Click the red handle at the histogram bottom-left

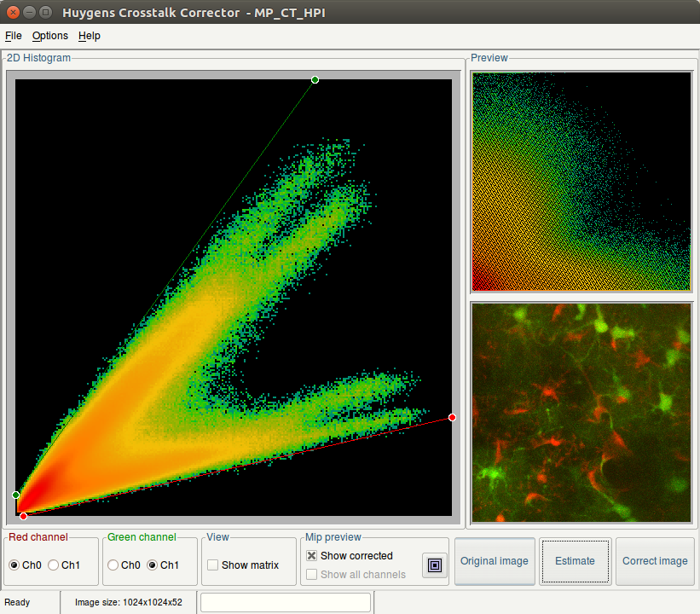tap(23, 516)
